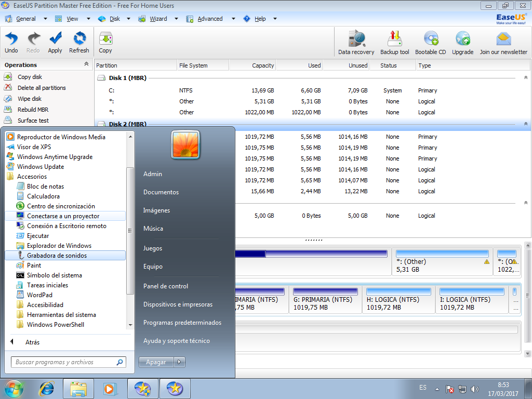Screen dimensions: 532x399
Task: Click the Copy toolbar icon
Action: (105, 43)
